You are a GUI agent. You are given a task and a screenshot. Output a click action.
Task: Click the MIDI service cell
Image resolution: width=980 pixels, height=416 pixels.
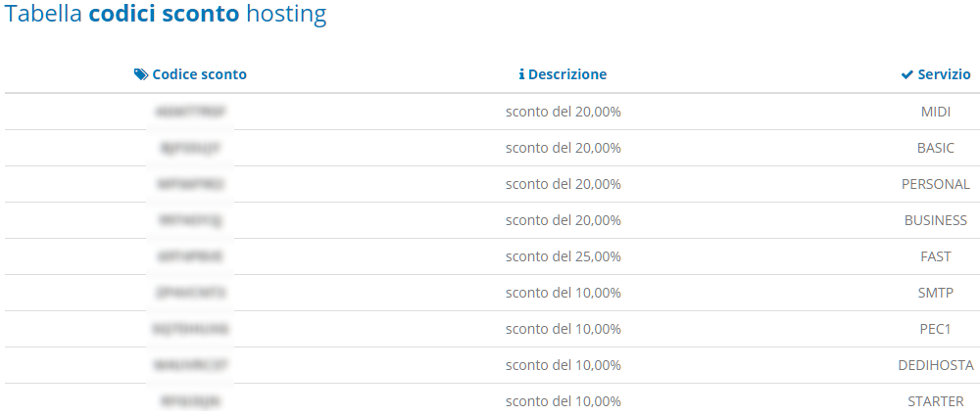[x=936, y=112]
